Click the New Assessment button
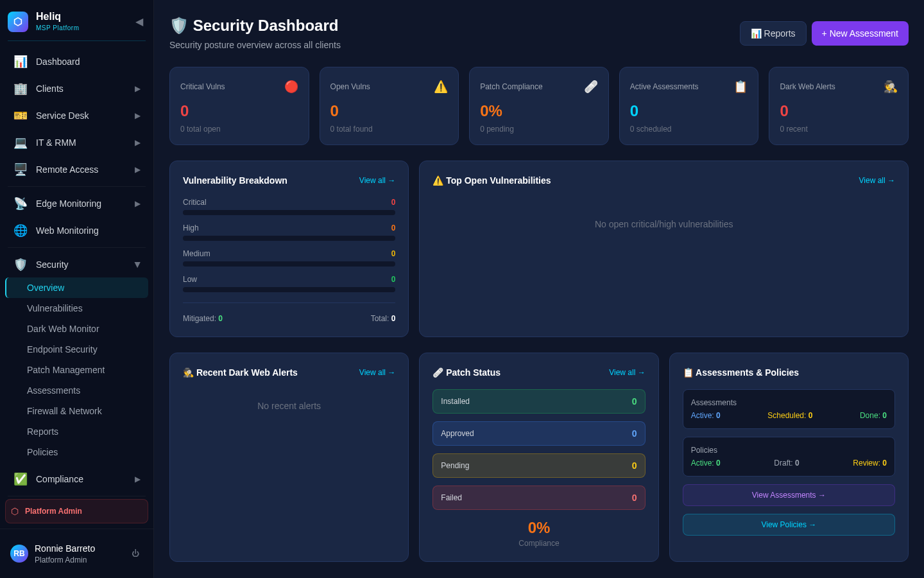 tap(860, 33)
